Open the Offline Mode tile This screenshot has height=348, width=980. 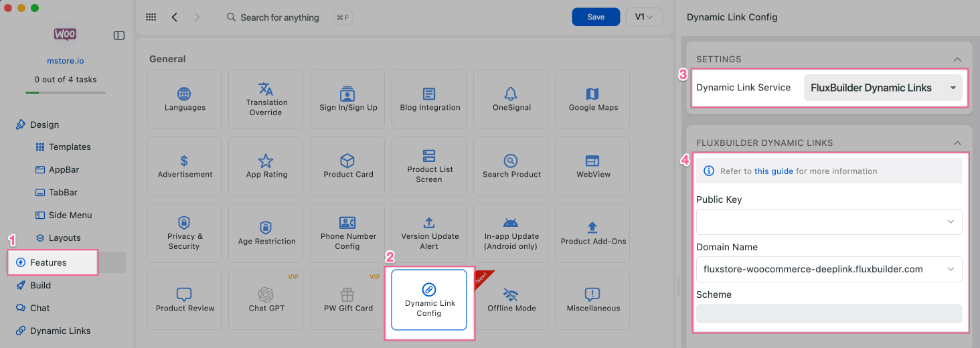coord(511,300)
